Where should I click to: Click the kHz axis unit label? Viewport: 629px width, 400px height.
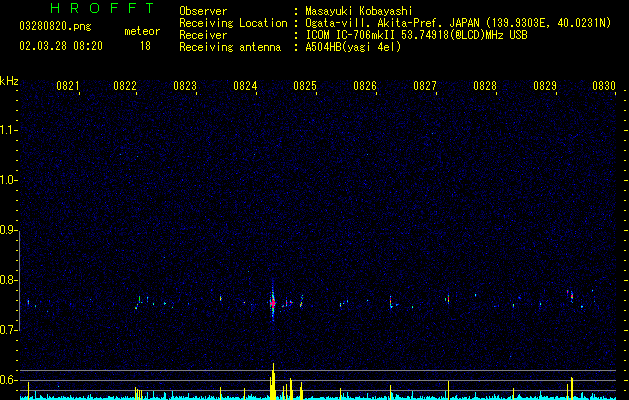click(9, 81)
